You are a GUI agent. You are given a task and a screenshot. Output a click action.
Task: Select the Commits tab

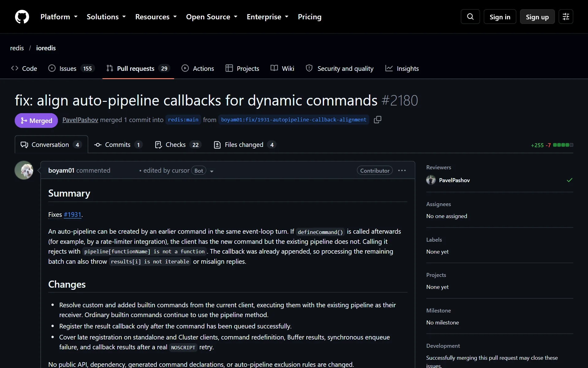tap(118, 145)
